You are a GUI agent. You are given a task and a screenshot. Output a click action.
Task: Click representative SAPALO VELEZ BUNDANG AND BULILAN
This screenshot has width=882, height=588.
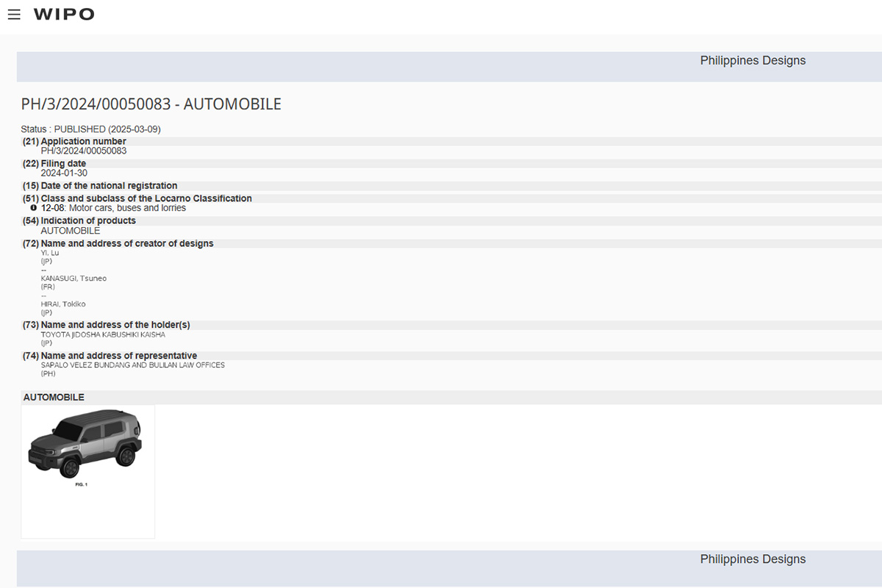click(132, 365)
